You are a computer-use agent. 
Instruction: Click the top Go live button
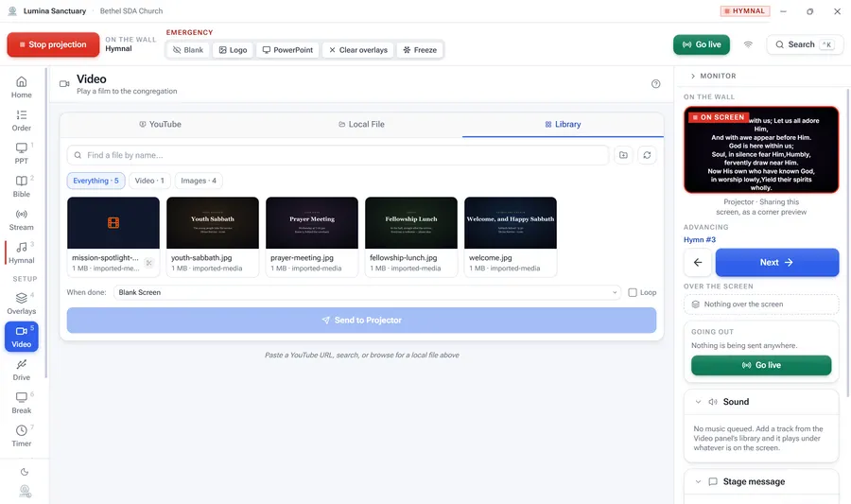(702, 44)
